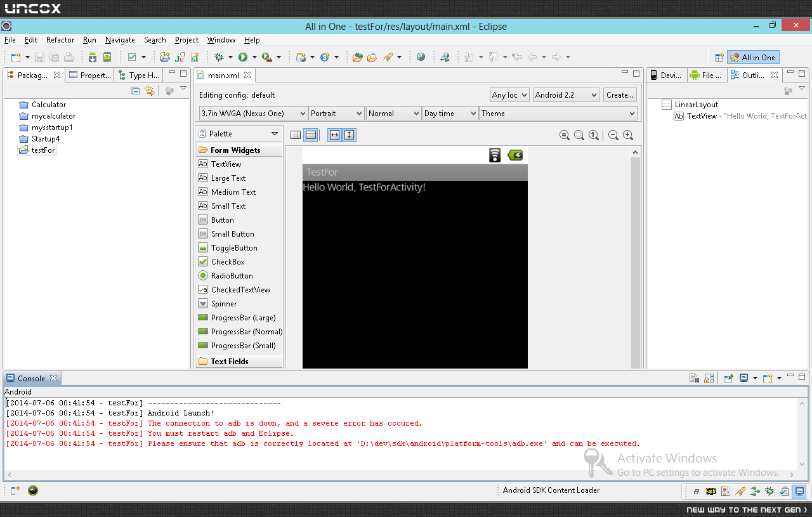Click the External Tools run icon
Image resolution: width=812 pixels, height=517 pixels.
(x=267, y=57)
